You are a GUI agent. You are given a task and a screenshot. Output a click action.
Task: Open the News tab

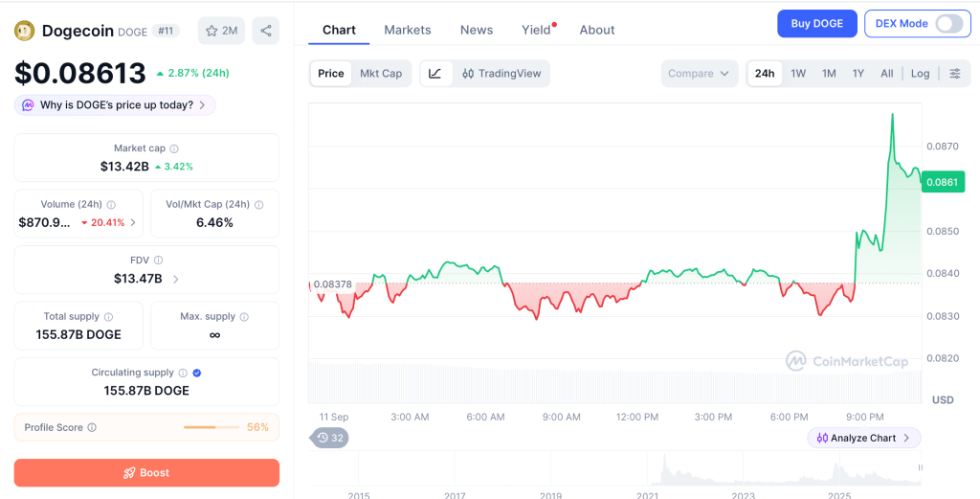[477, 30]
